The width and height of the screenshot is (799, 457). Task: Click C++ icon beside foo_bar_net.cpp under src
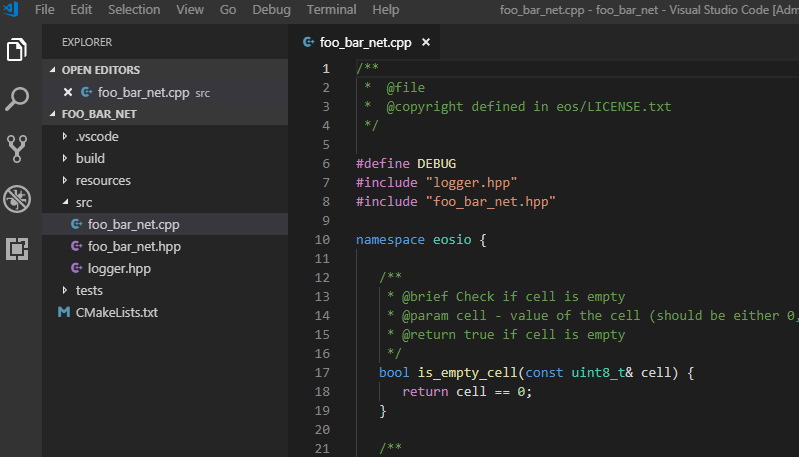tap(76, 224)
